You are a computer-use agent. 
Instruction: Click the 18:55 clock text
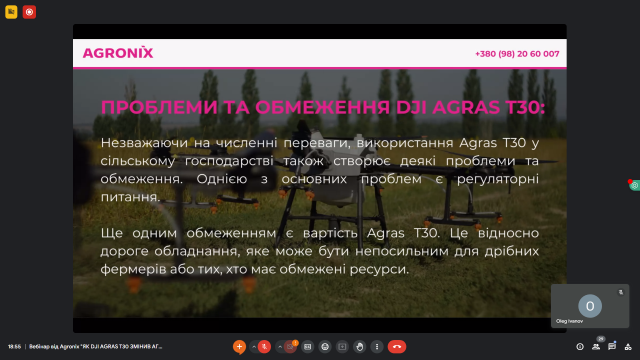click(x=14, y=347)
